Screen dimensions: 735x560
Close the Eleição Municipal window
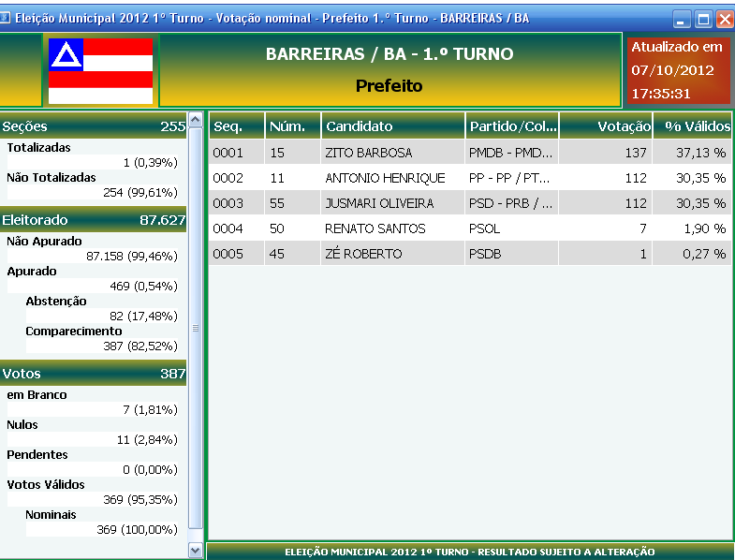tap(724, 18)
